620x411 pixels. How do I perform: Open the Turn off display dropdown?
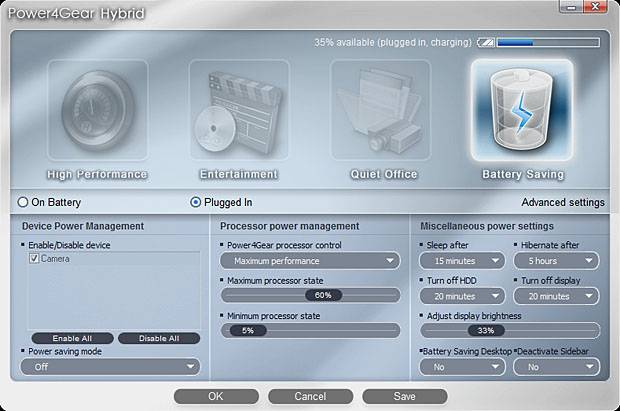pos(556,296)
